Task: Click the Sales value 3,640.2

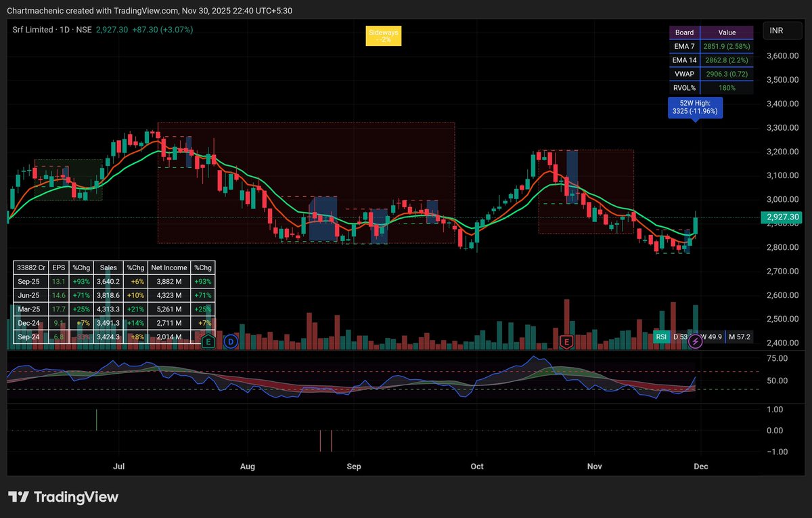Action: [x=109, y=281]
